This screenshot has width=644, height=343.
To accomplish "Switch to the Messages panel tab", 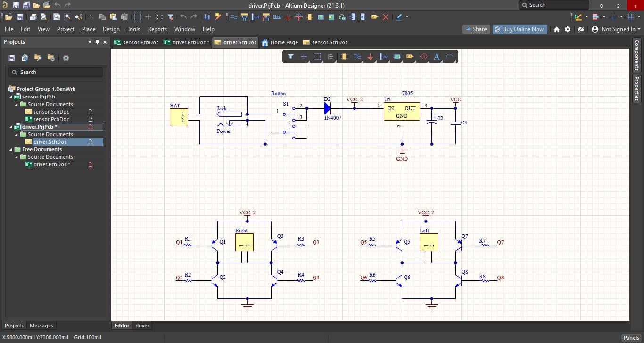I will (41, 326).
